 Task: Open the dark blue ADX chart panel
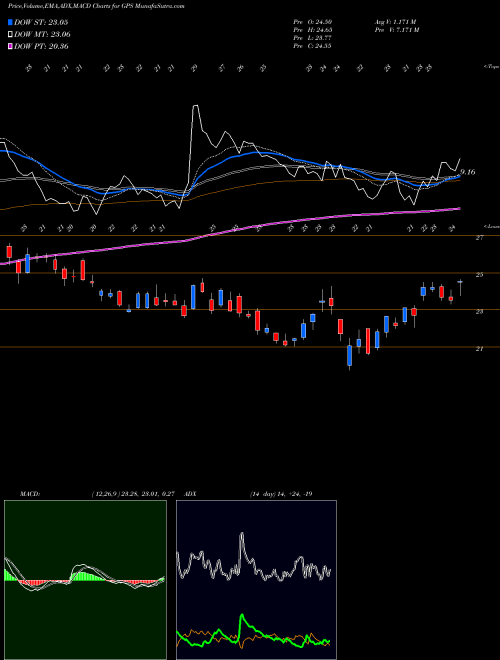click(256, 580)
